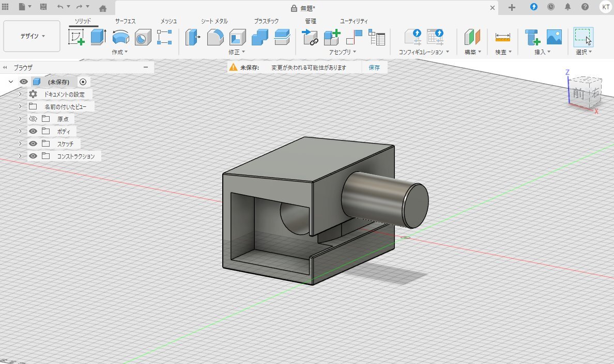Show the hidden 原点 folder
This screenshot has width=614, height=364.
[33, 119]
